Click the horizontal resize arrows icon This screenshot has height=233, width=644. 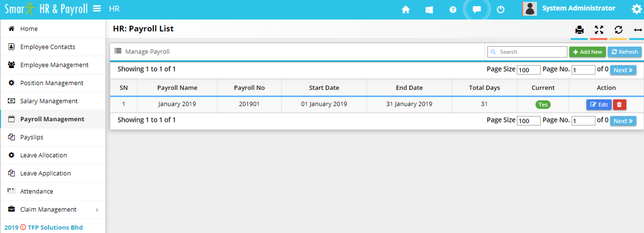638,30
